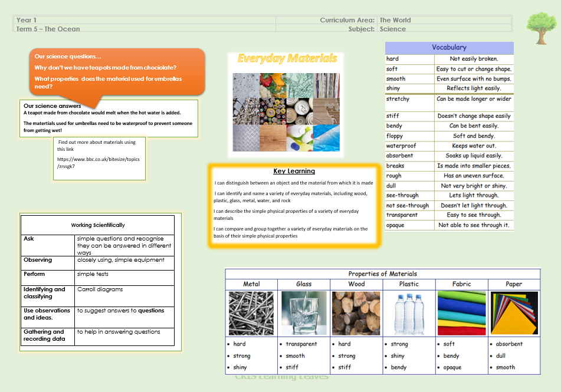This screenshot has height=392, width=561.
Task: Select the Vocabulary table header
Action: click(449, 48)
